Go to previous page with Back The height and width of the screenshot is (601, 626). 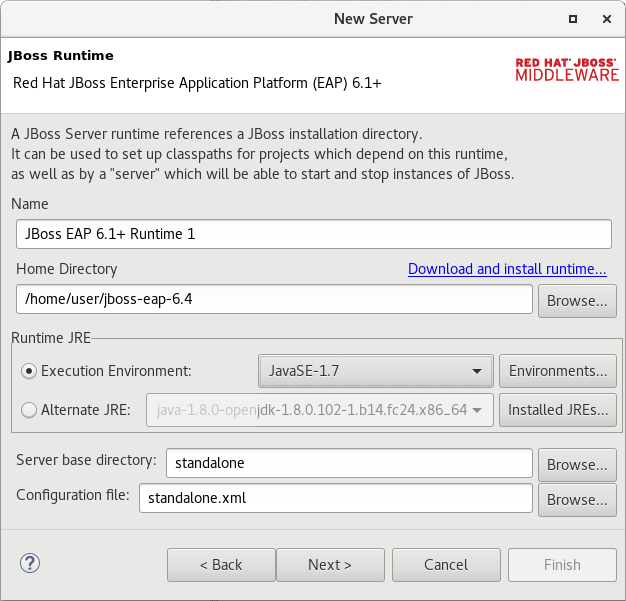coord(221,565)
